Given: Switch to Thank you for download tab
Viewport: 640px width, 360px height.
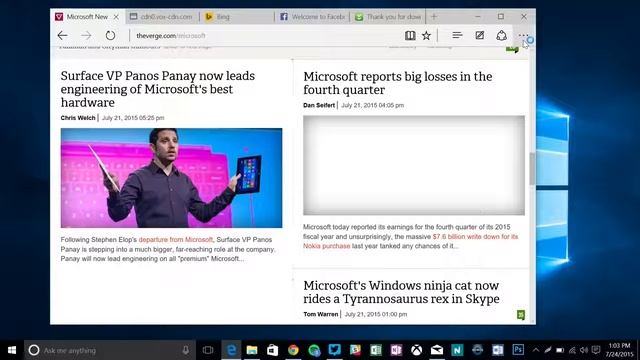Looking at the screenshot, I should 388,17.
